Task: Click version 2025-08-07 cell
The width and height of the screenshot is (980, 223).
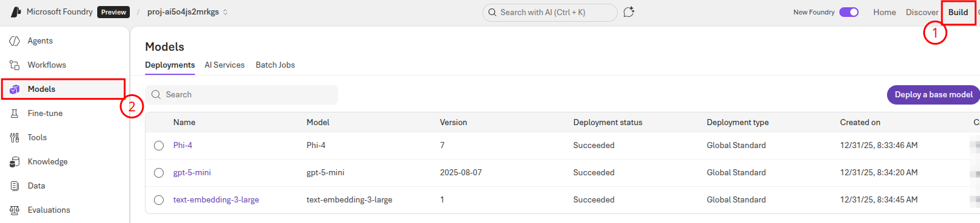Action: click(x=461, y=172)
